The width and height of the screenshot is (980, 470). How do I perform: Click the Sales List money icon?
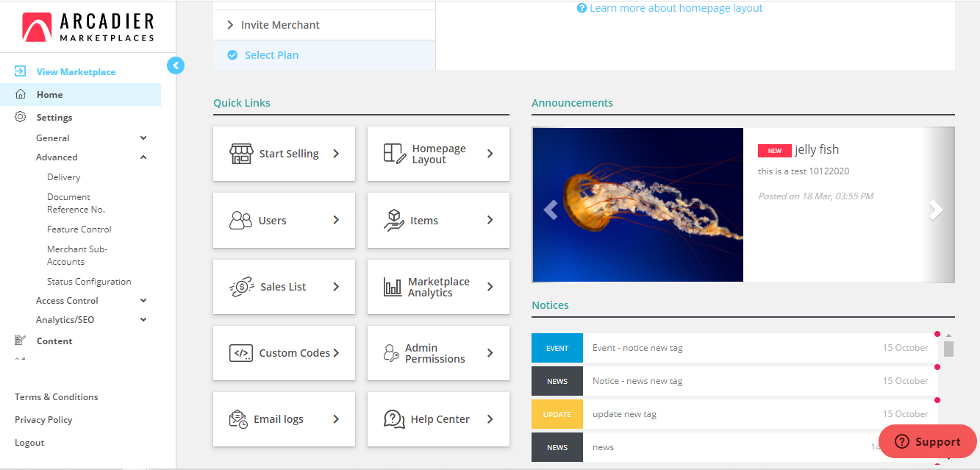pyautogui.click(x=242, y=287)
